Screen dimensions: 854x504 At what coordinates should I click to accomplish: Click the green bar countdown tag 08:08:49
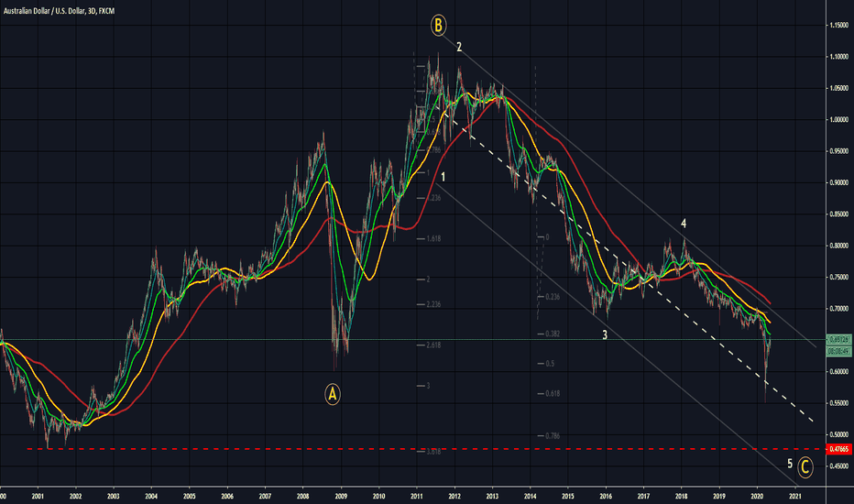[x=838, y=352]
